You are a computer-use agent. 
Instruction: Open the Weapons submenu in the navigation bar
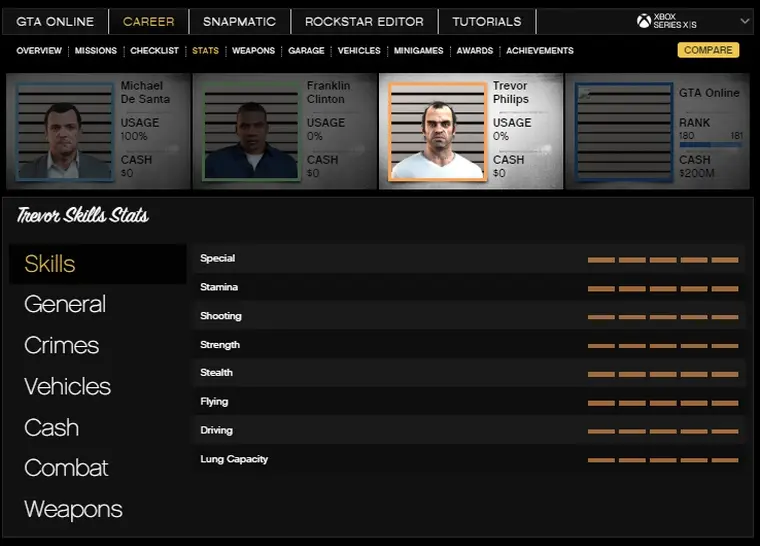point(253,51)
